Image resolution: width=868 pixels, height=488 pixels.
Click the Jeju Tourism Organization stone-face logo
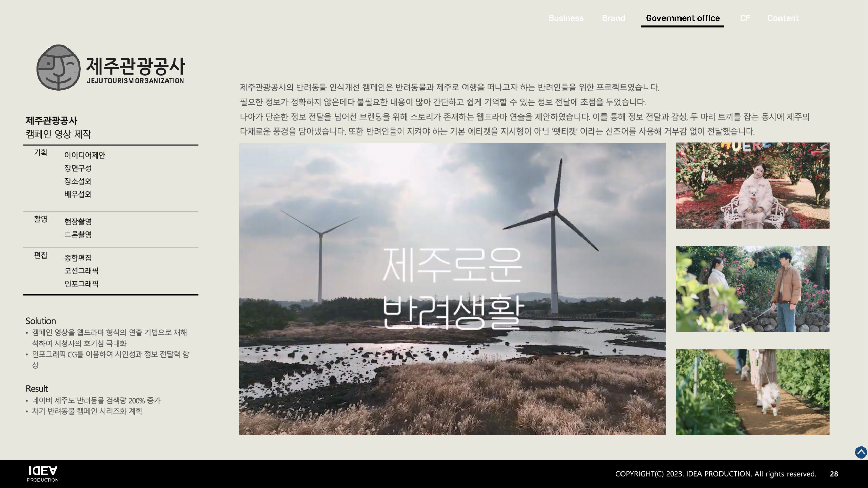click(x=58, y=68)
